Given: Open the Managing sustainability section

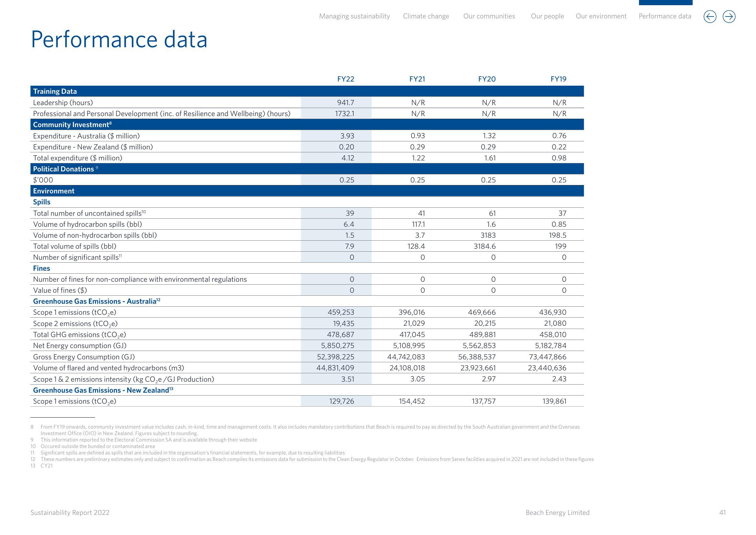Looking at the screenshot, I should (354, 16).
